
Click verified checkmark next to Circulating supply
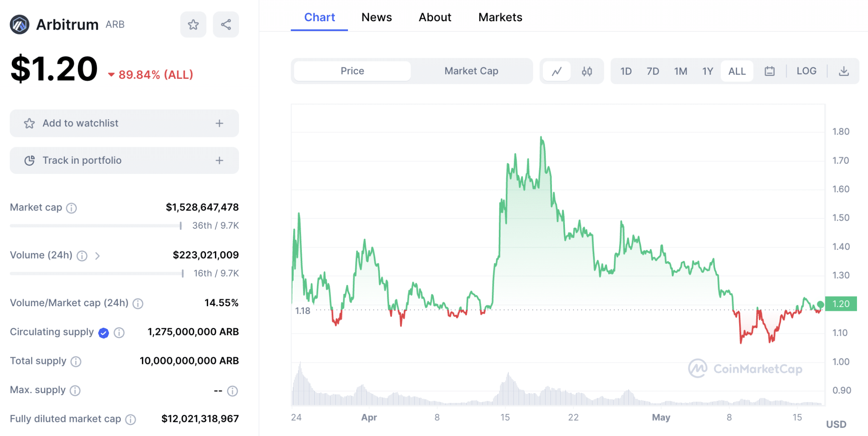pos(103,333)
